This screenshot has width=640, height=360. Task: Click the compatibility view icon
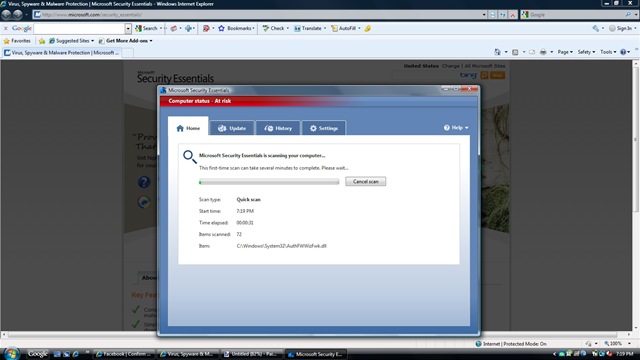coord(493,15)
